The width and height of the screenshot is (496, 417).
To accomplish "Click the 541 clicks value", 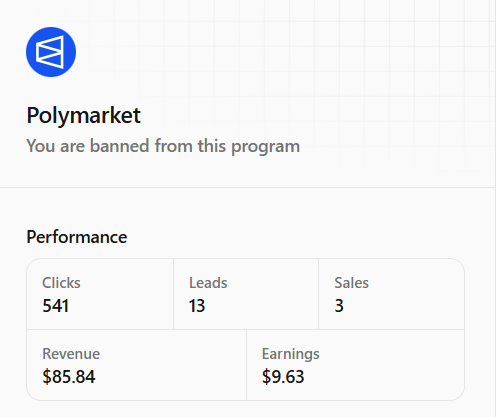I will tap(55, 306).
